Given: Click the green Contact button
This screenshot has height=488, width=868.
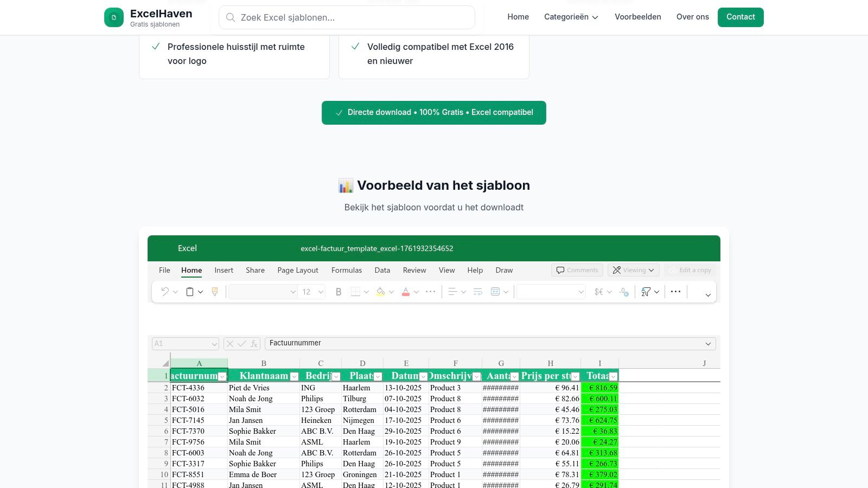Looking at the screenshot, I should pos(741,17).
